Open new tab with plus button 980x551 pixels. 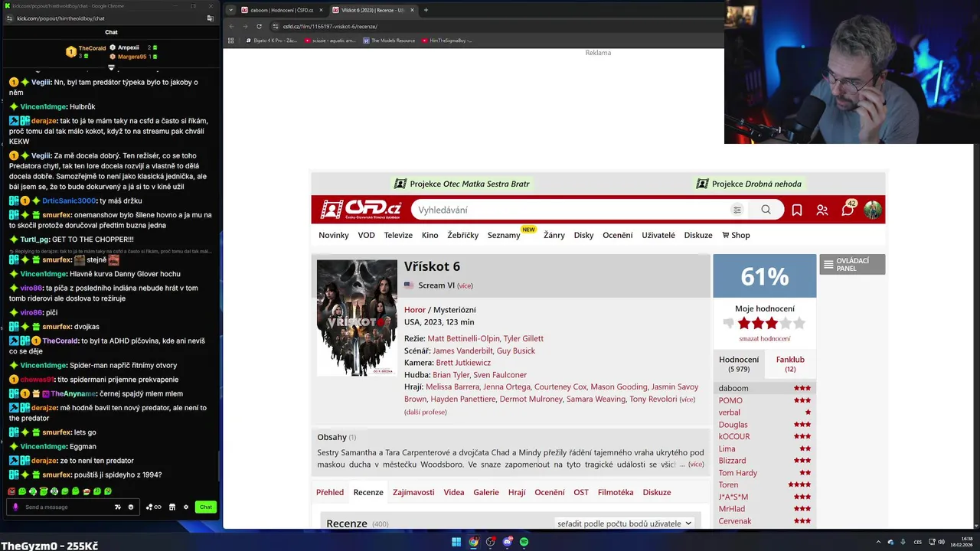426,10
